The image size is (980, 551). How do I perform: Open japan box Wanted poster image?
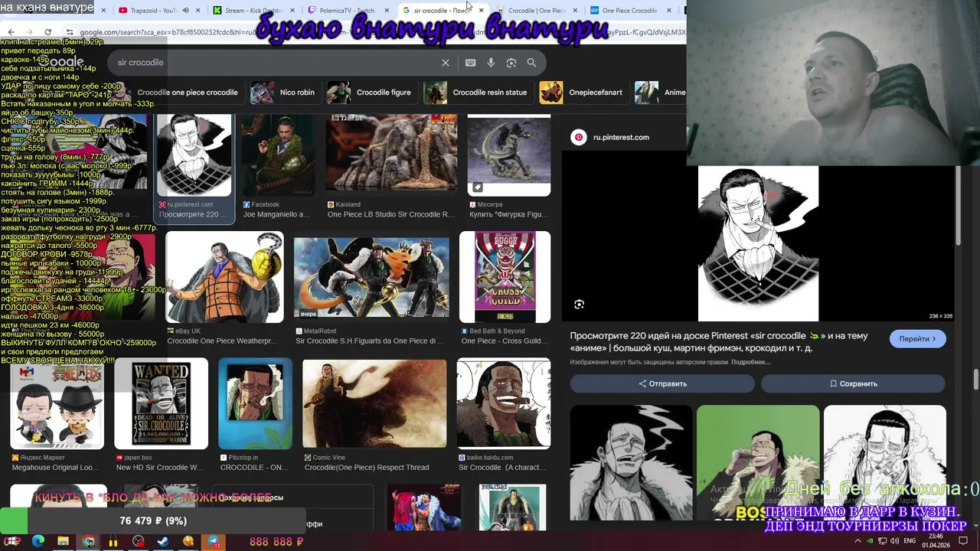(161, 403)
